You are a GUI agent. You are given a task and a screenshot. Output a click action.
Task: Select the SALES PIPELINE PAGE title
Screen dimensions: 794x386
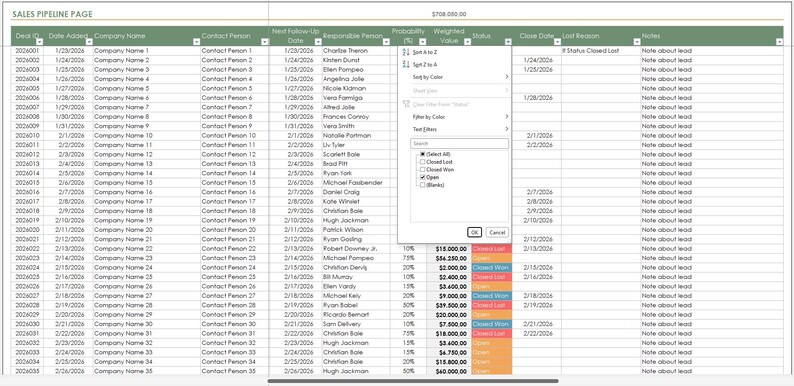click(52, 15)
